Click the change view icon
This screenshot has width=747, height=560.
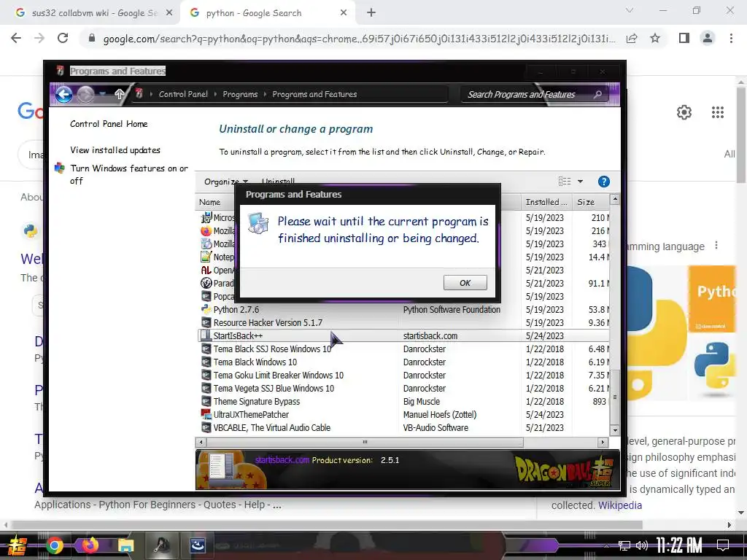[565, 182]
